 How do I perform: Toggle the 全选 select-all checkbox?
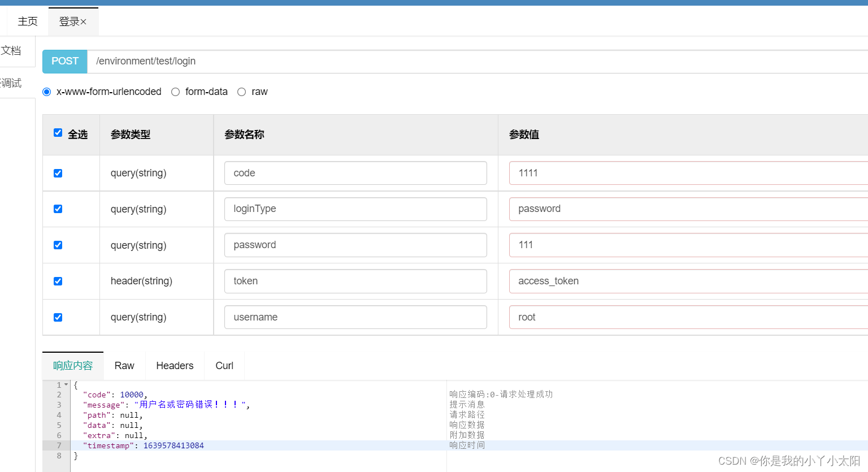[x=58, y=132]
